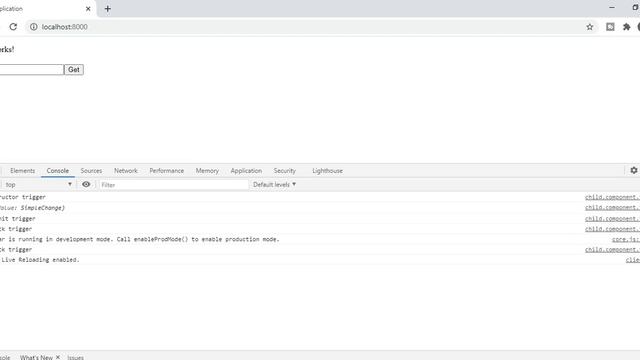Close the current browser tab

point(88,9)
